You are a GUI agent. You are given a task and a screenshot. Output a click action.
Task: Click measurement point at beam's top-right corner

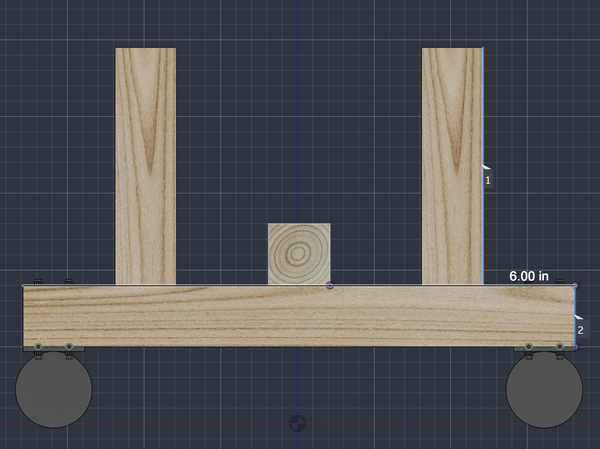(575, 286)
